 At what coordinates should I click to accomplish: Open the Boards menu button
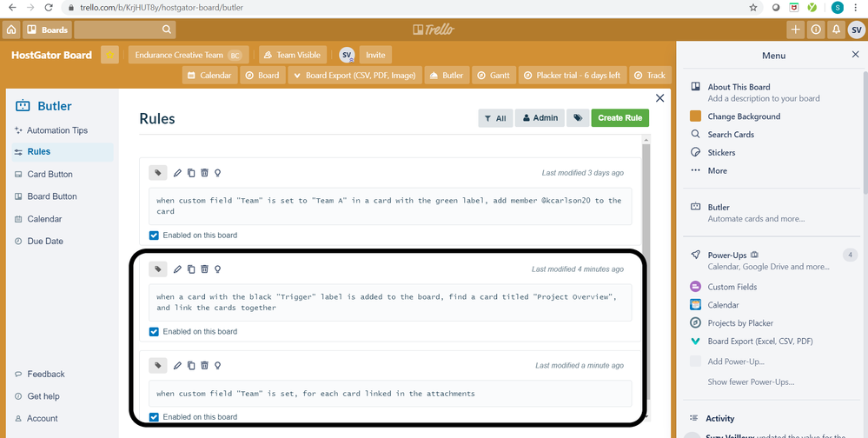(x=48, y=30)
